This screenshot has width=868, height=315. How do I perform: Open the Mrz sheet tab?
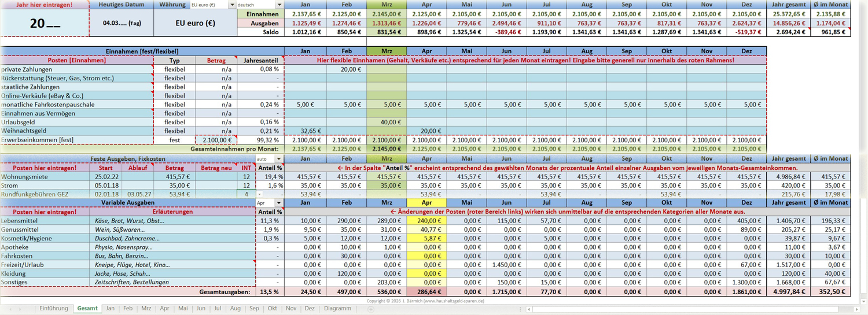[146, 309]
